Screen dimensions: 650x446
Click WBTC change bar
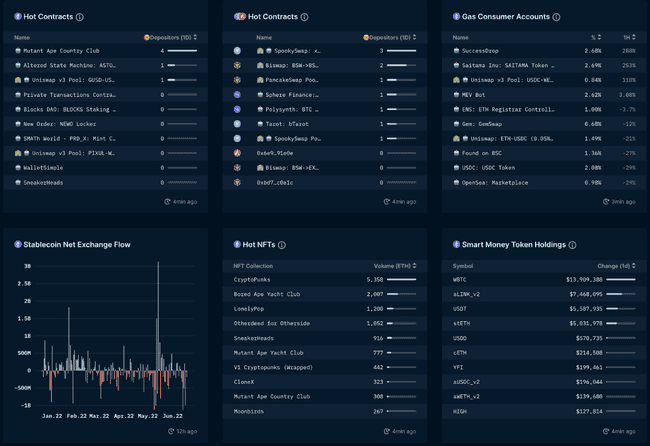pos(621,280)
